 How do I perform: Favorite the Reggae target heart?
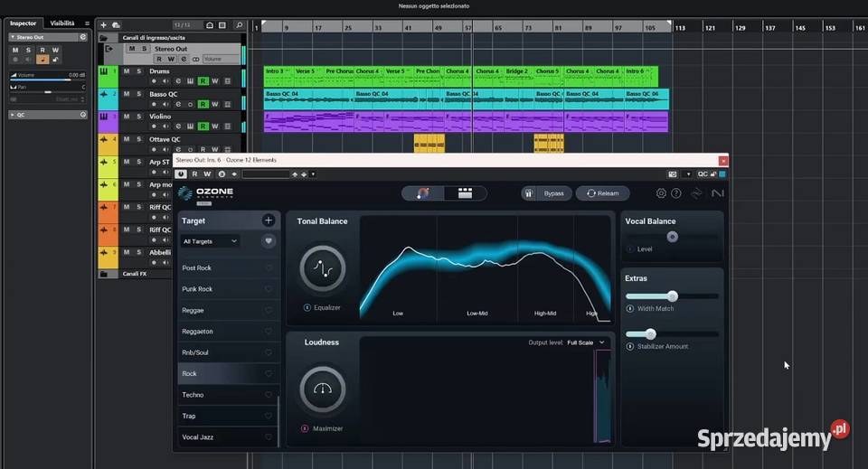tap(269, 310)
